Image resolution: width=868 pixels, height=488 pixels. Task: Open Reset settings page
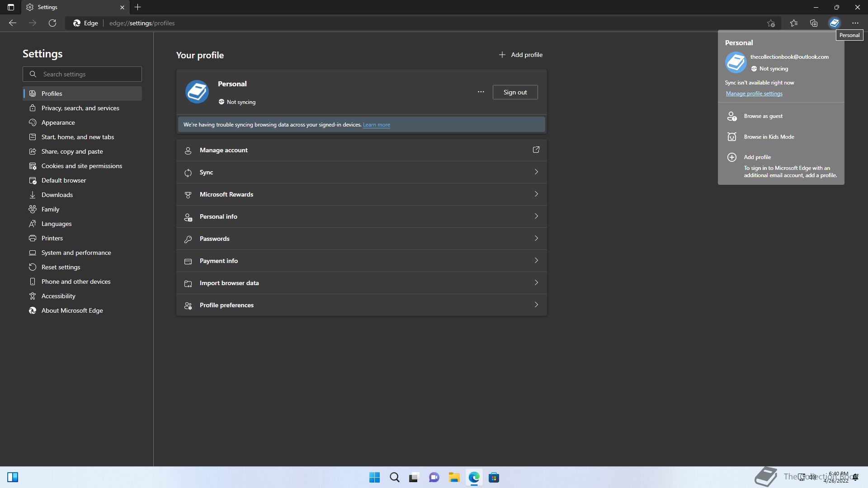(82, 267)
